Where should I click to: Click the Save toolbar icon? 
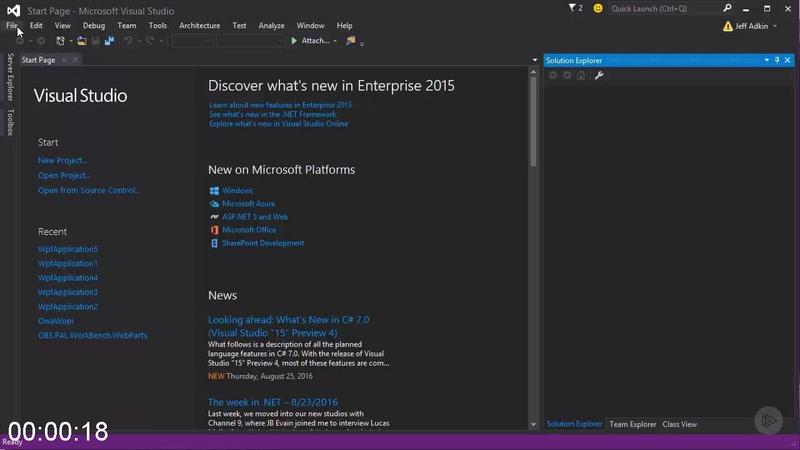point(95,41)
